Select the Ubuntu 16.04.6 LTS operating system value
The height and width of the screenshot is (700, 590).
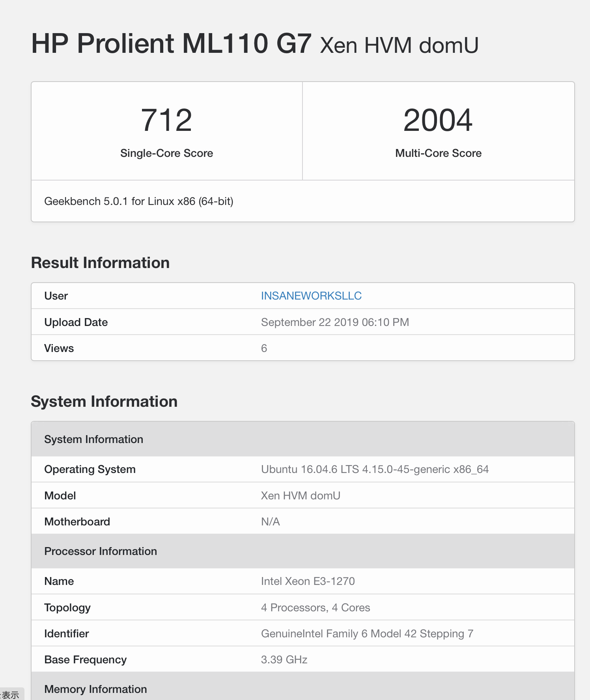pyautogui.click(x=375, y=469)
